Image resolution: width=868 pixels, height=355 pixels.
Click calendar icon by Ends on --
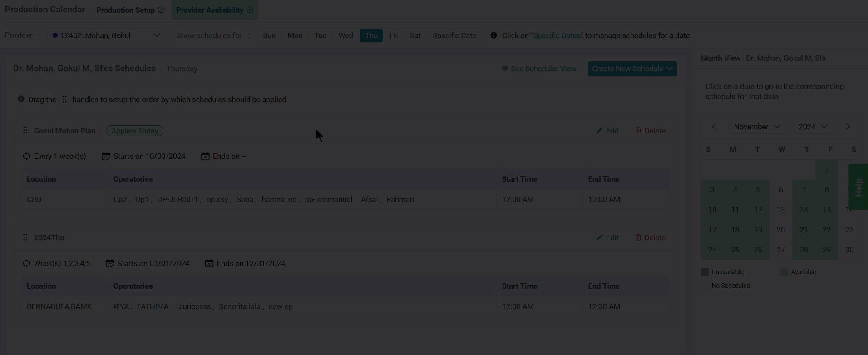205,156
